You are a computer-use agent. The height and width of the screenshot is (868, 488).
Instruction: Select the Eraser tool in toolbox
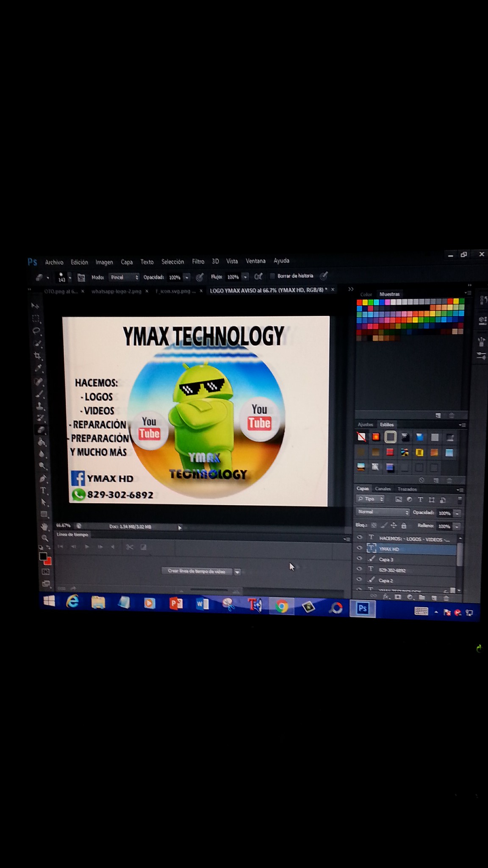coord(41,429)
